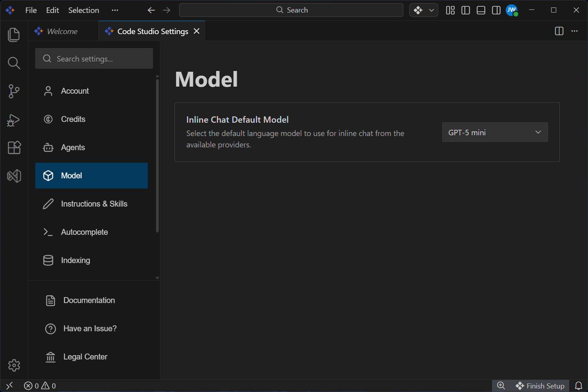This screenshot has height=392, width=588.
Task: Open the Explorer view in activity bar
Action: pyautogui.click(x=14, y=34)
